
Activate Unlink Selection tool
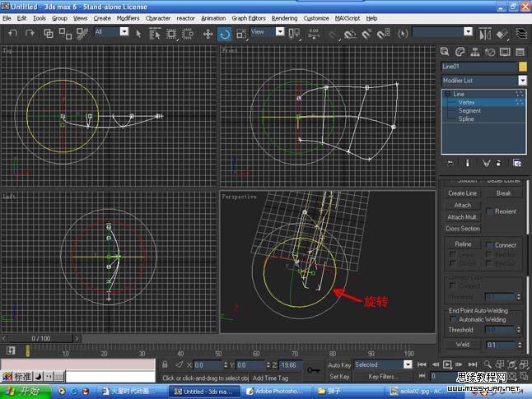coord(65,33)
